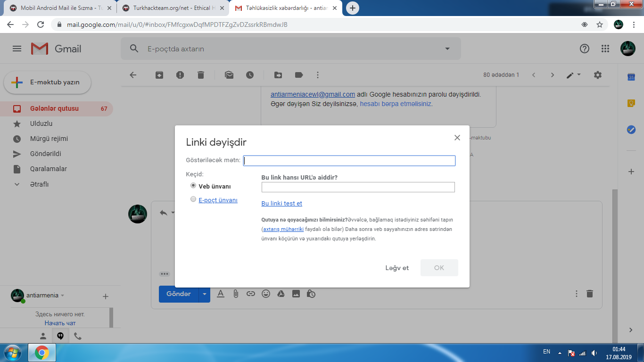The image size is (644, 362).
Task: Focus the Göstəriləcək mətn text field
Action: 349,161
